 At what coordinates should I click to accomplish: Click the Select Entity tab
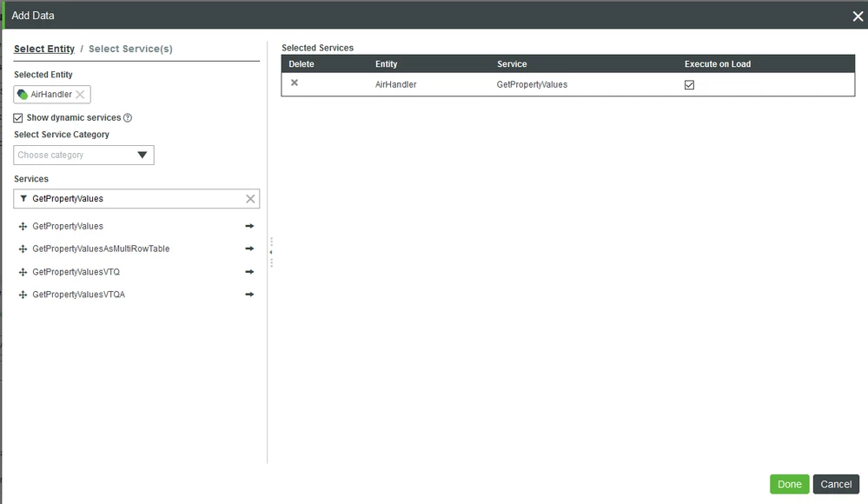(x=43, y=49)
